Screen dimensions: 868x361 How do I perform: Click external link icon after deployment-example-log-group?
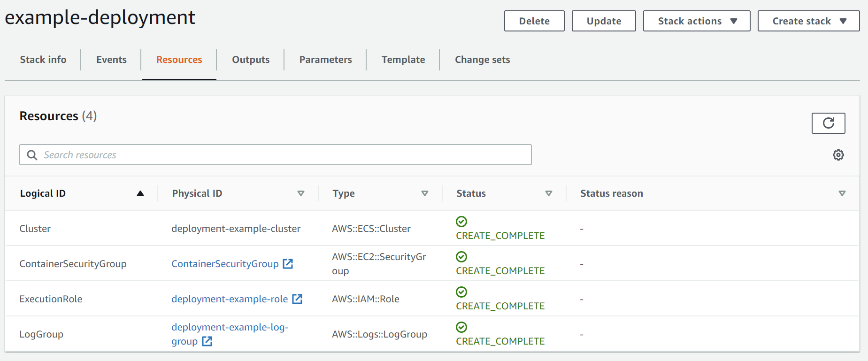tap(207, 341)
